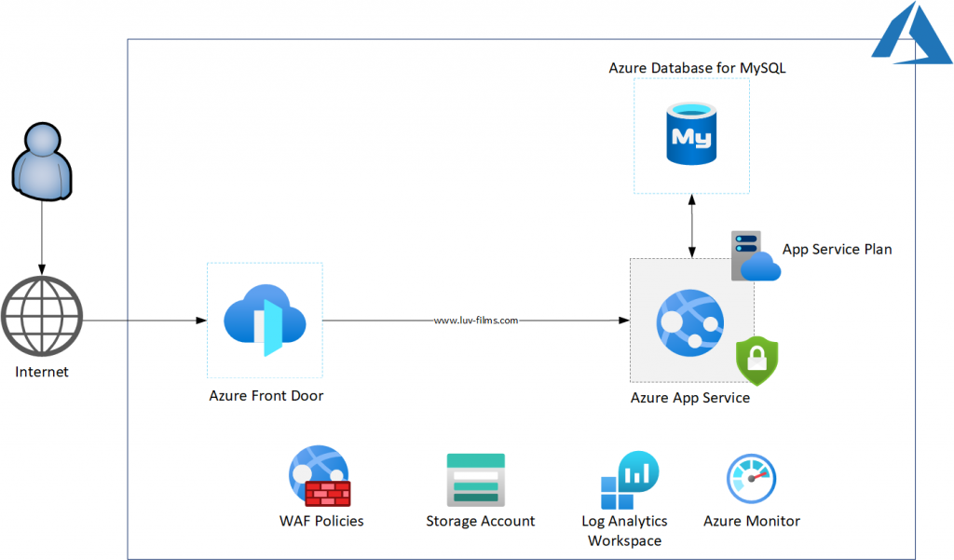Click the Azure Database for MySQL title
The image size is (954, 560).
click(691, 68)
